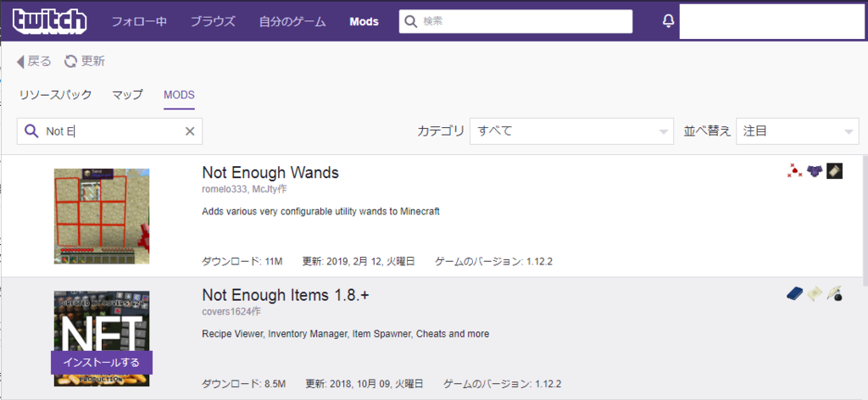868x400 pixels.
Task: Click the Twitch logo
Action: click(x=50, y=21)
